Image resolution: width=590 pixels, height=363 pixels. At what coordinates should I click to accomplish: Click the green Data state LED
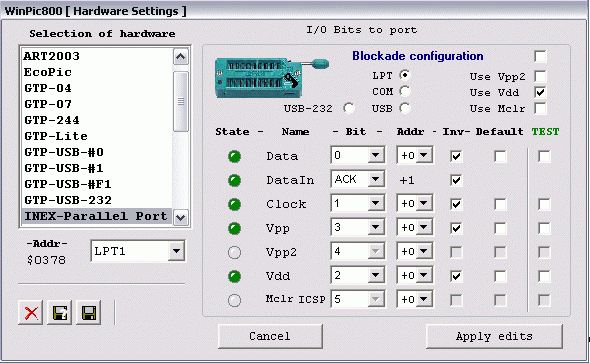tap(234, 156)
